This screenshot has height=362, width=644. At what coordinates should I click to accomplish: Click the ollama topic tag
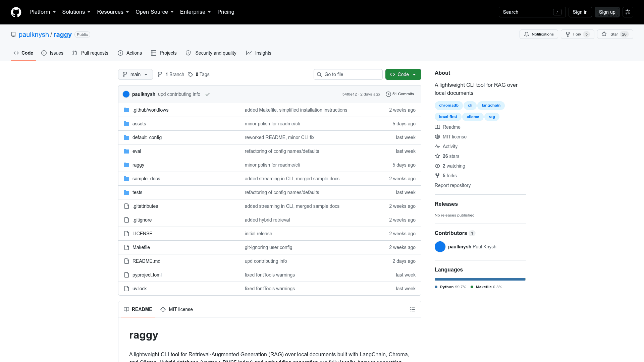(x=473, y=117)
